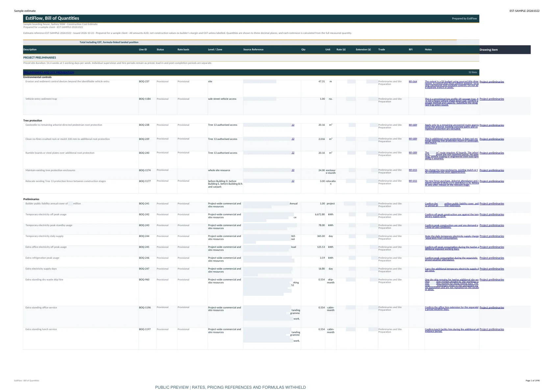Open the RFI-064 link
The width and height of the screenshot is (554, 392).
click(x=413, y=82)
